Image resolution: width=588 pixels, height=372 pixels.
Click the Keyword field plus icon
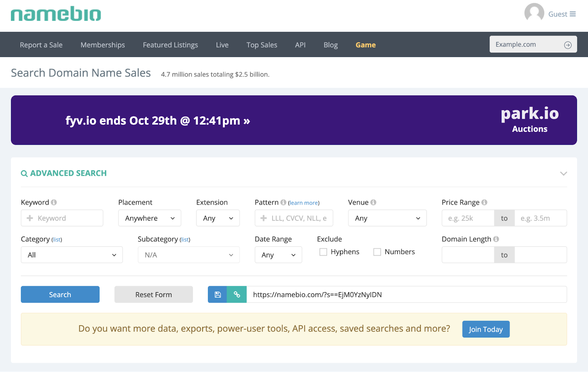tap(29, 218)
